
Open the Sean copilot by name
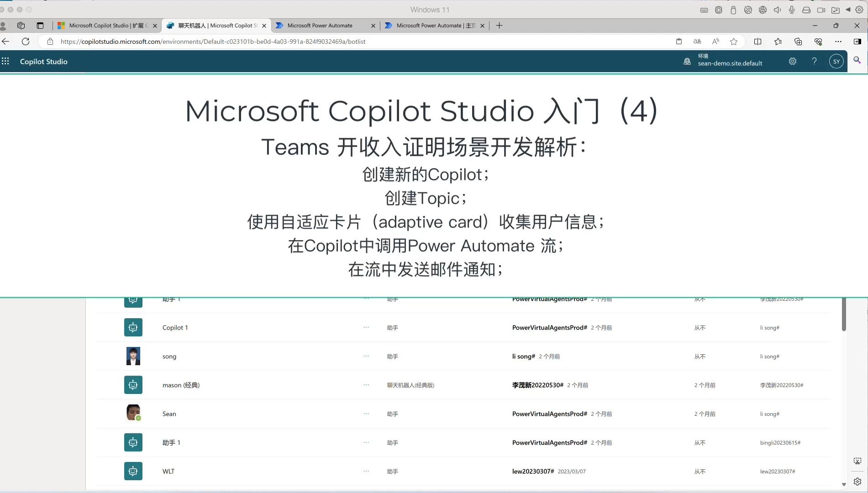tap(169, 414)
